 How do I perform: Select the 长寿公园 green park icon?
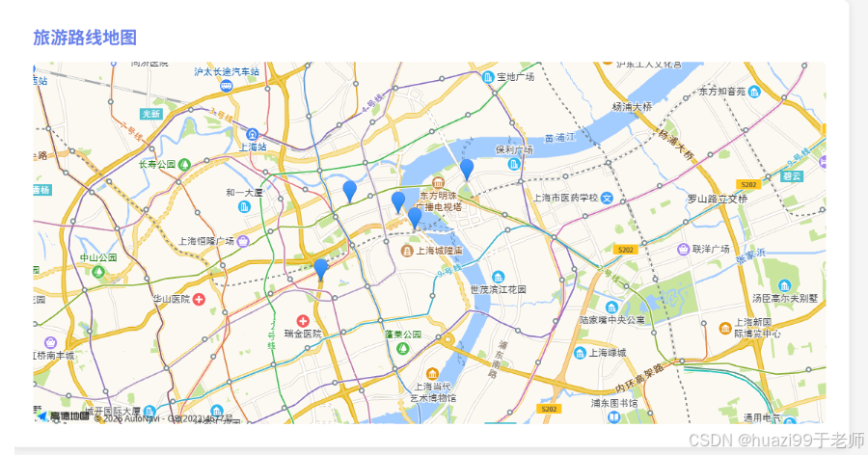pos(184,165)
